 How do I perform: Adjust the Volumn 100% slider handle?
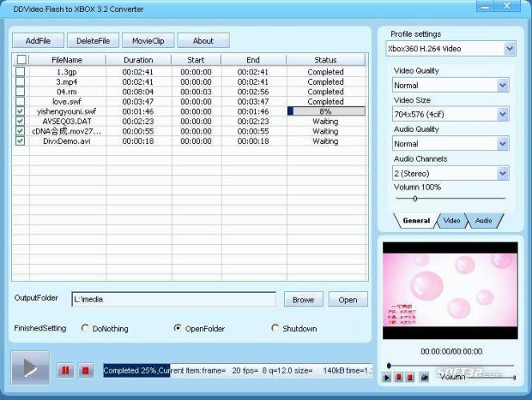[414, 198]
